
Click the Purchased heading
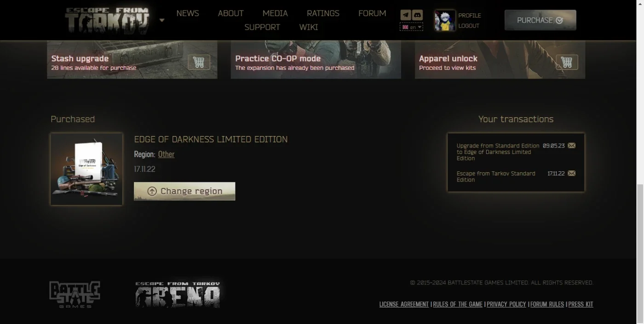(x=73, y=119)
